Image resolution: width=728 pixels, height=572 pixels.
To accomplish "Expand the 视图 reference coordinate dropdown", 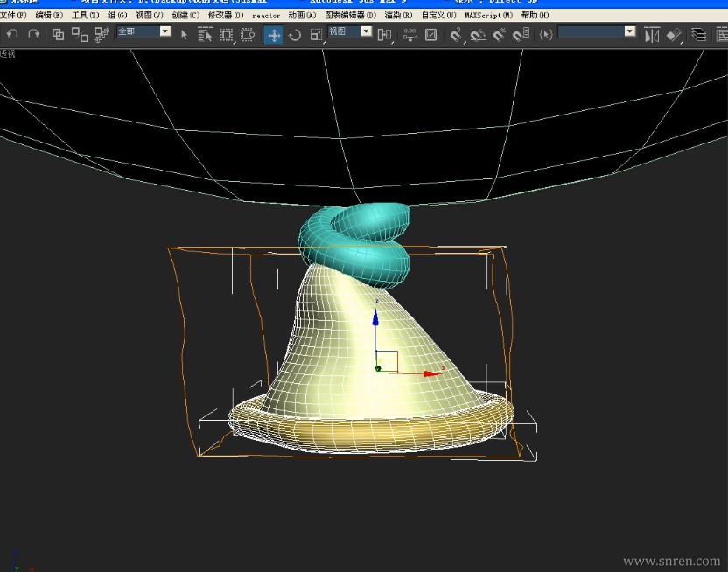I will click(x=366, y=31).
